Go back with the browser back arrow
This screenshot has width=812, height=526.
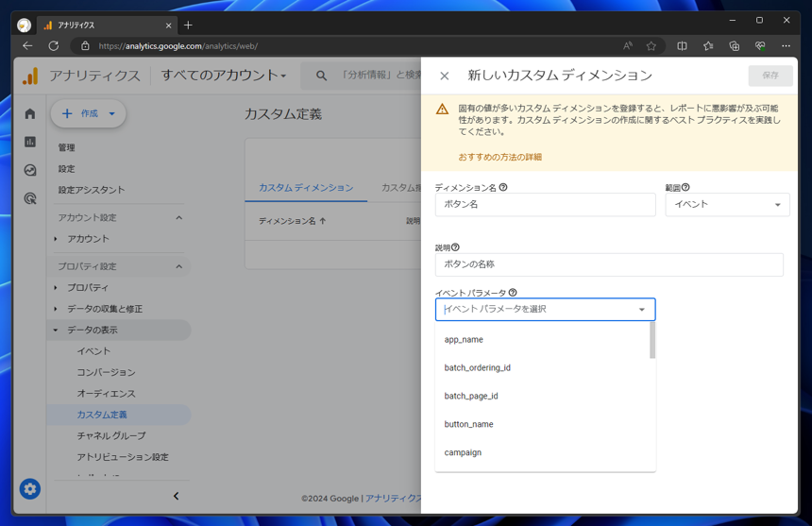(x=27, y=46)
